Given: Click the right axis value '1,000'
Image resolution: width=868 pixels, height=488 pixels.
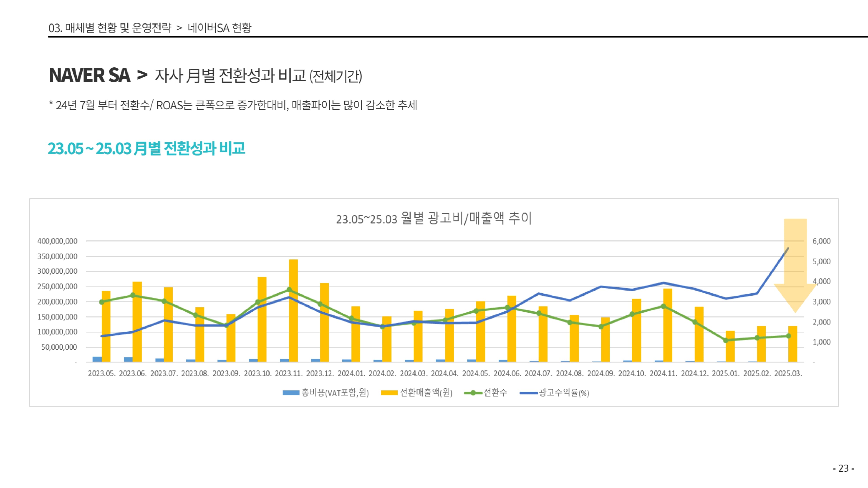Looking at the screenshot, I should click(x=822, y=342).
